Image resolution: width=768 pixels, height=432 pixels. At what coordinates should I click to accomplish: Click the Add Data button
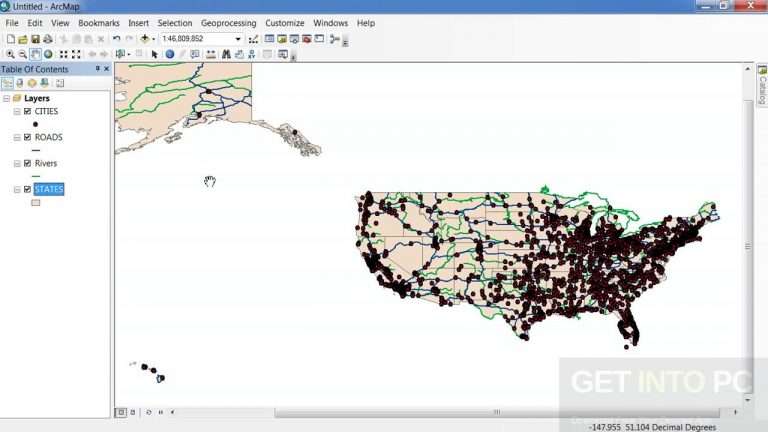(x=144, y=39)
